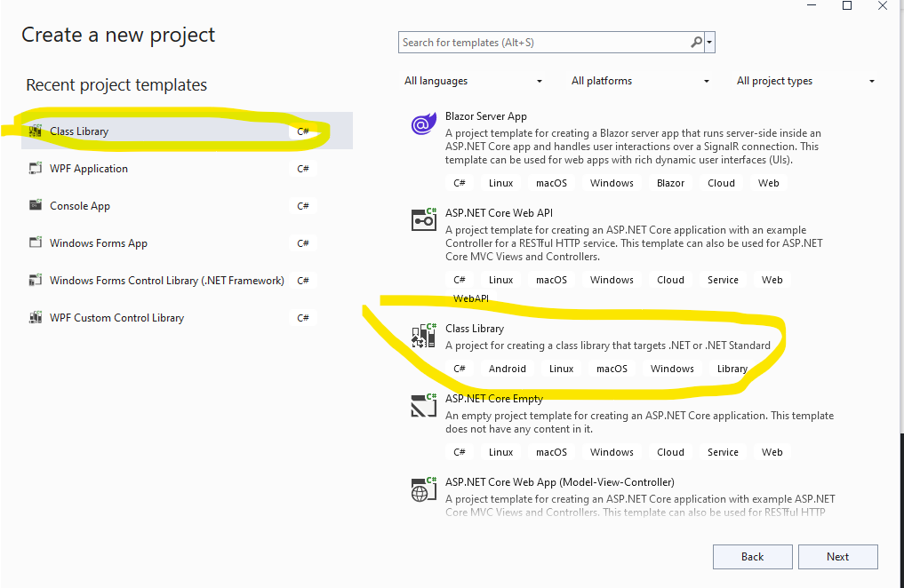Choose the ASP.NET Core Empty title
The image size is (904, 588).
point(494,399)
